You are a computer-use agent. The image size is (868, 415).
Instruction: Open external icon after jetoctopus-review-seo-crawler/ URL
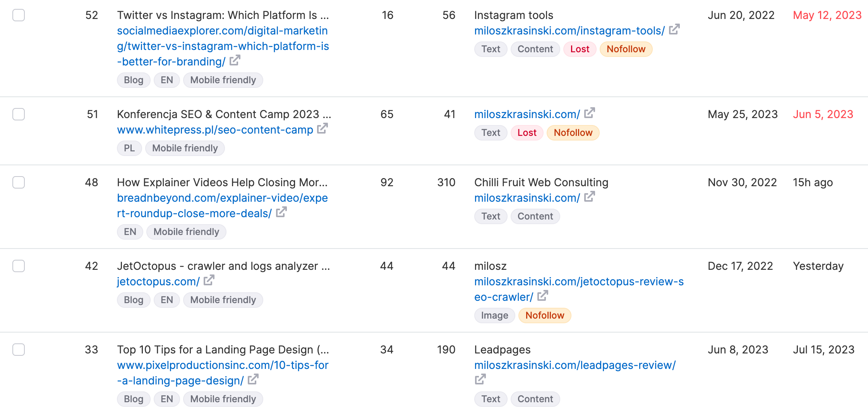pos(543,296)
